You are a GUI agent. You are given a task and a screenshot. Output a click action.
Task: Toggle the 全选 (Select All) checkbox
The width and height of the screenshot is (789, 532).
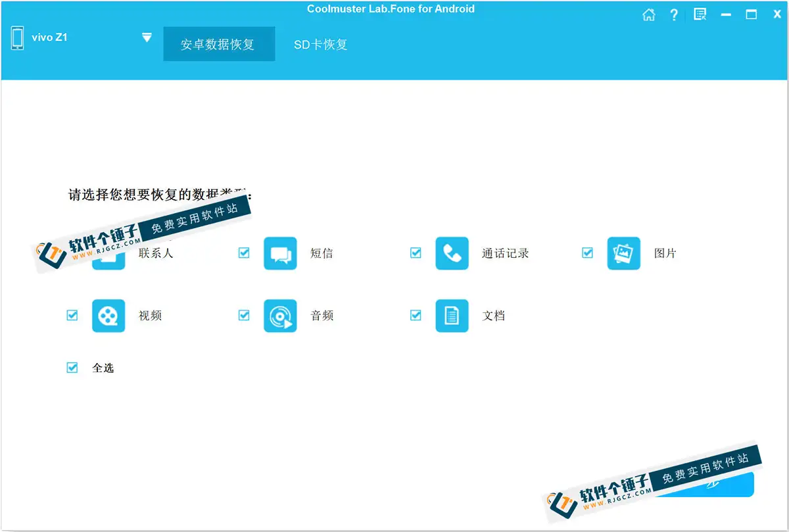72,368
